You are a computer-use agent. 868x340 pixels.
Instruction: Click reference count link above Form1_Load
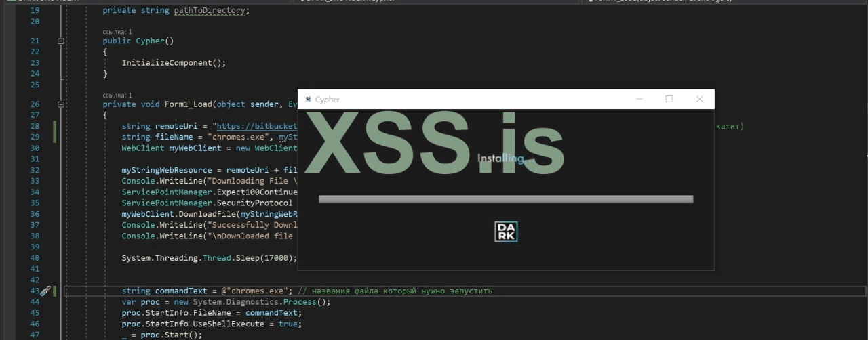[x=117, y=95]
